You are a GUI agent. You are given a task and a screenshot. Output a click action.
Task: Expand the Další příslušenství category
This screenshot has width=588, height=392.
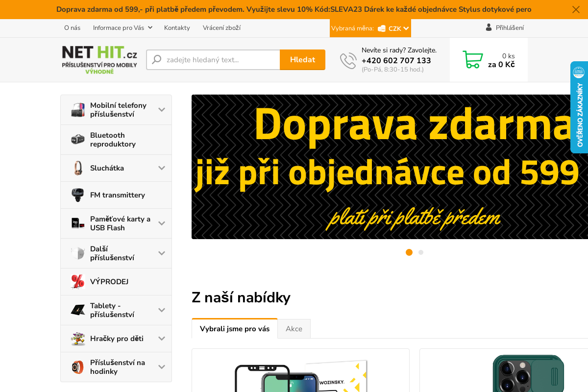(162, 253)
